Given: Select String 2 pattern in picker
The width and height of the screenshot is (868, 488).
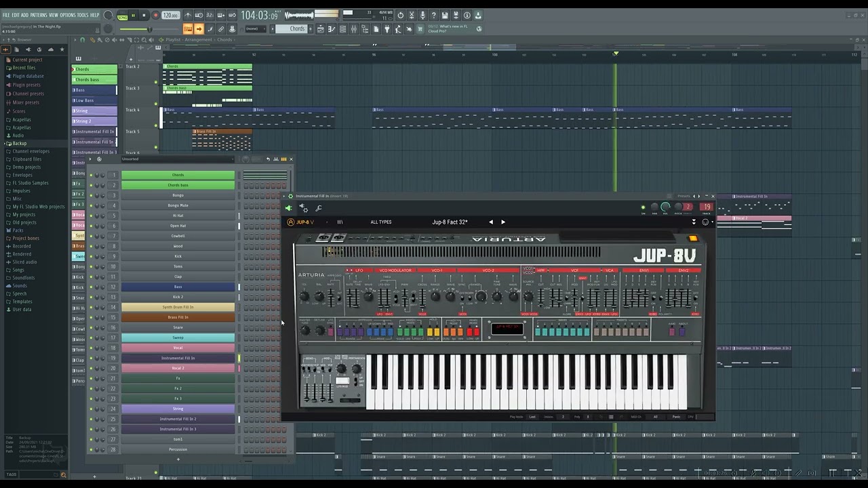Looking at the screenshot, I should click(94, 121).
